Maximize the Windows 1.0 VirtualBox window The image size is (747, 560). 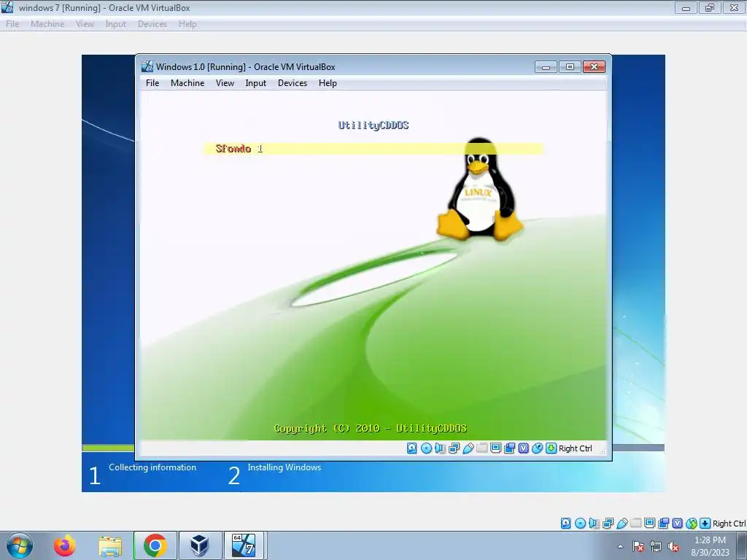point(570,66)
